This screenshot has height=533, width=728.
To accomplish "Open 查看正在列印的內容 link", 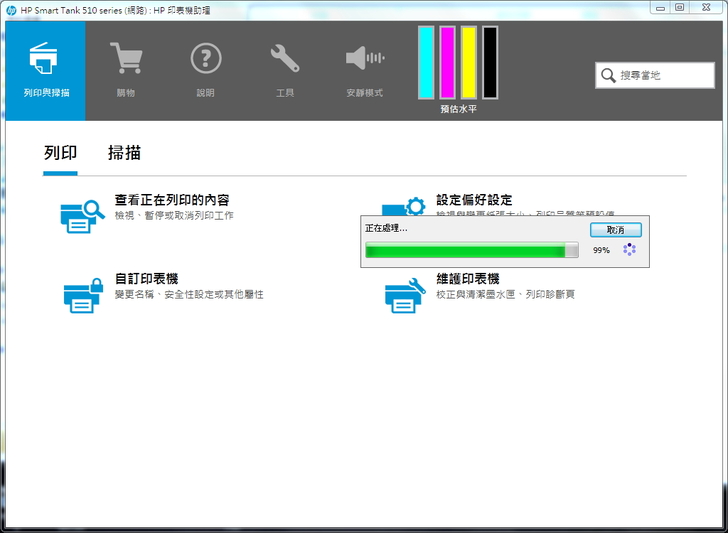I will coord(172,200).
